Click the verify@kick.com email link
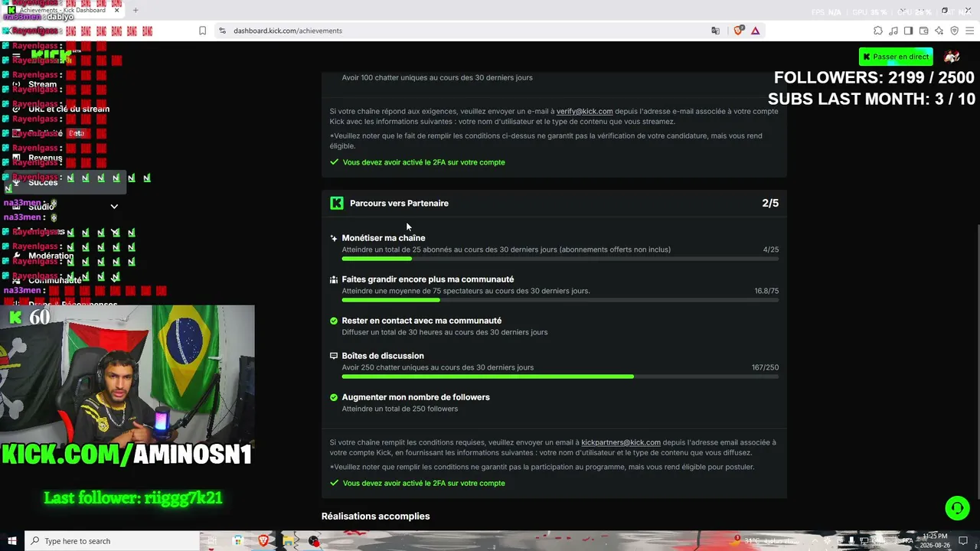 click(585, 111)
